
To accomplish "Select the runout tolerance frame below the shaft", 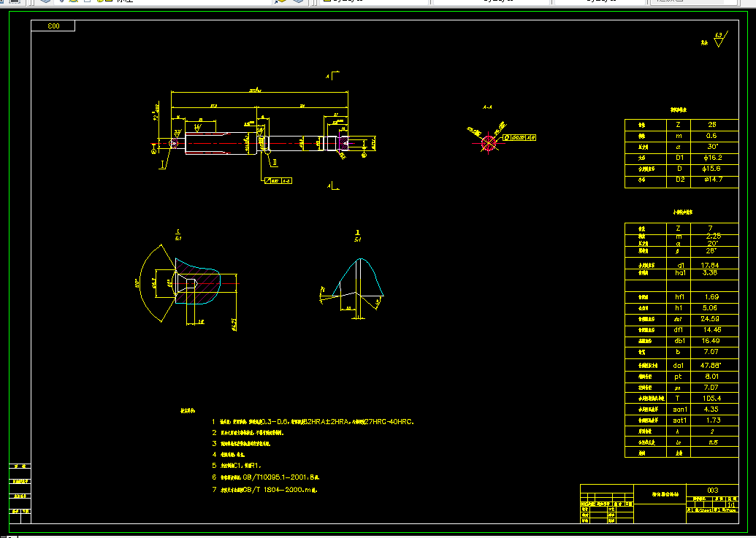I will (x=278, y=180).
